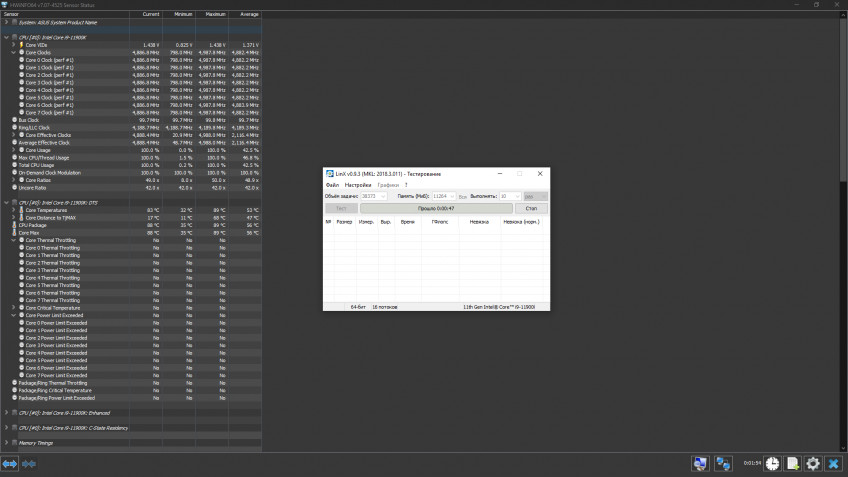Click the HWiNFO vertical scrollbar thumb
848x477 pixels.
click(843, 101)
